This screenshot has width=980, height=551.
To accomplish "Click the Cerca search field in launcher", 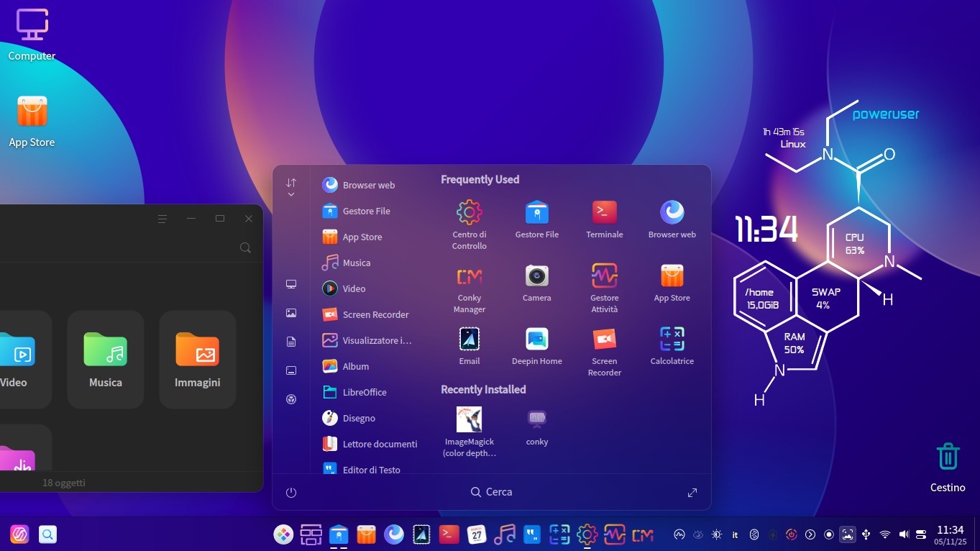I will click(492, 492).
